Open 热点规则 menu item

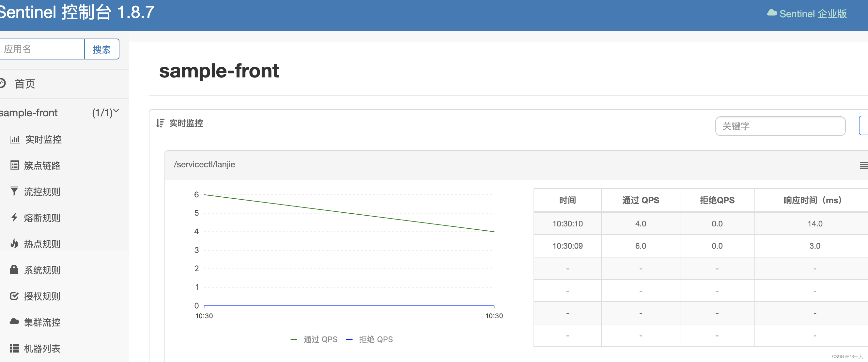click(42, 244)
